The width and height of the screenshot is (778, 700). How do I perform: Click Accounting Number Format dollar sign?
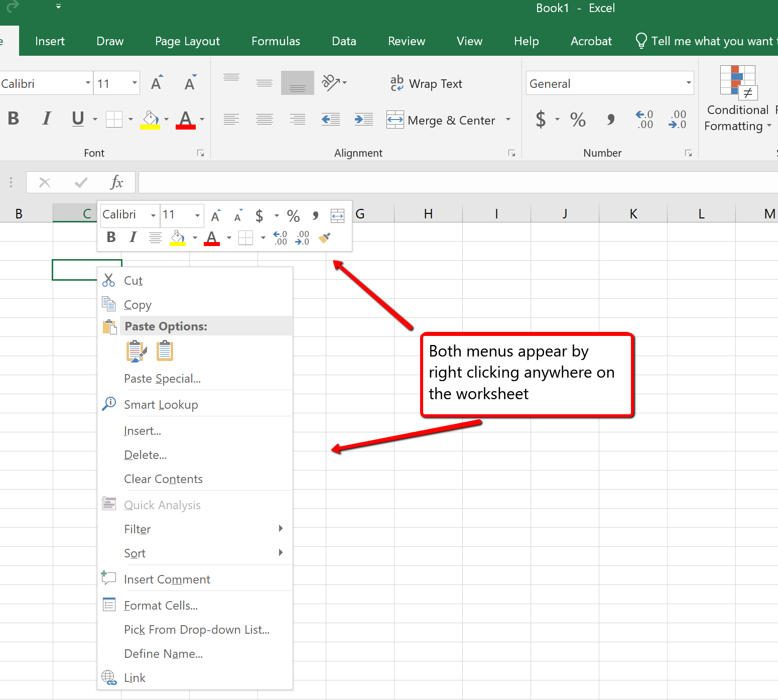(x=541, y=120)
